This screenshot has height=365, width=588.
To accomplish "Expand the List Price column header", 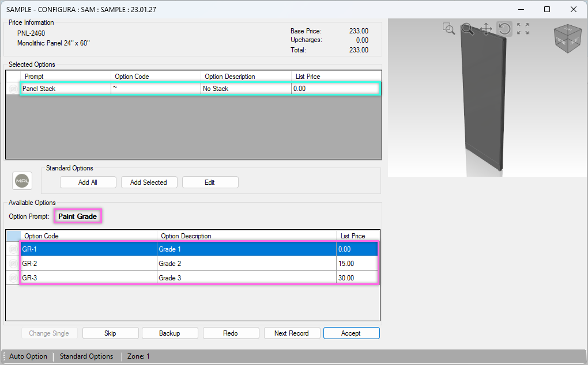I will (356, 235).
